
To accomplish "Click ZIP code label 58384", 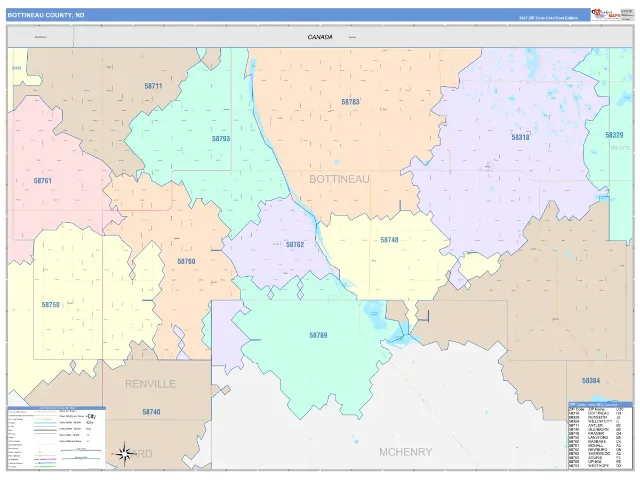I will pos(591,381).
